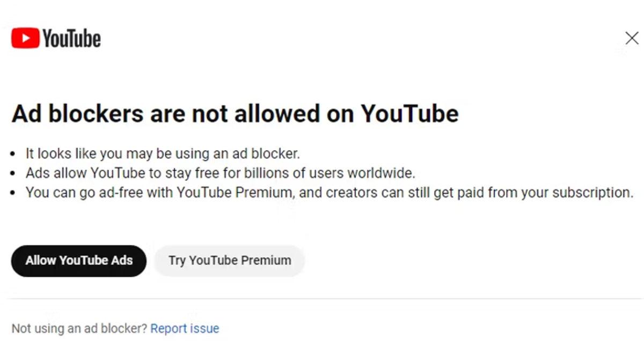
Task: Choose the black pill-shaped button
Action: (78, 260)
